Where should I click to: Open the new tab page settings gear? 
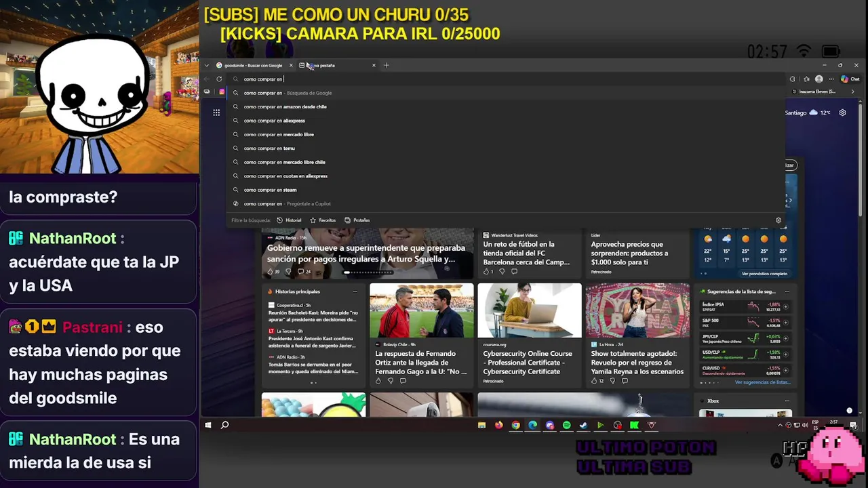tap(843, 113)
